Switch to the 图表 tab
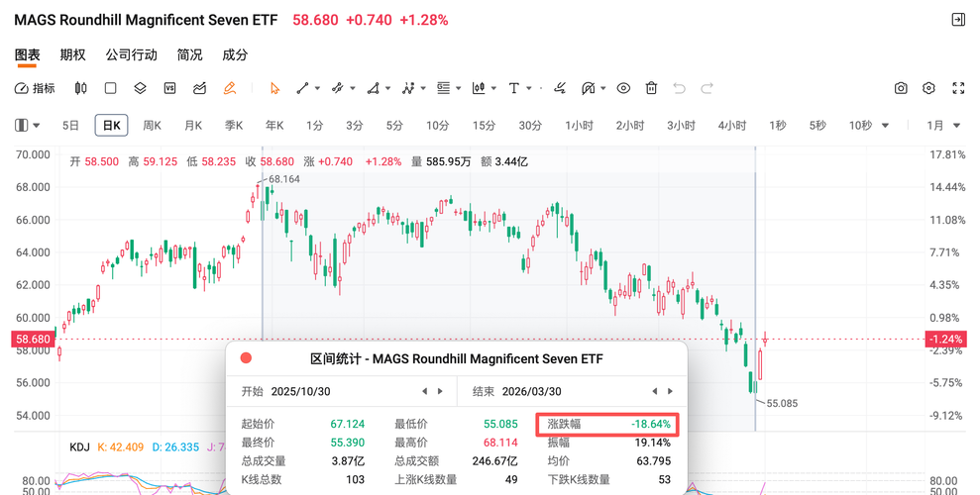 (x=27, y=54)
